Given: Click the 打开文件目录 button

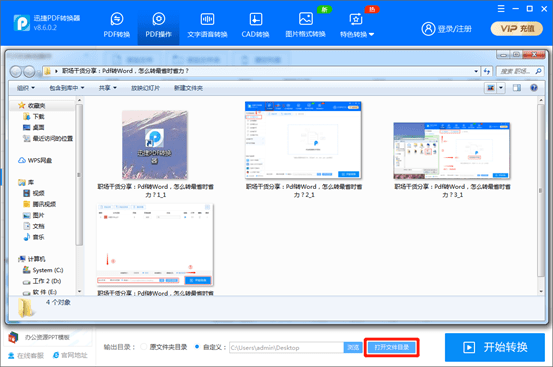Looking at the screenshot, I should point(391,348).
